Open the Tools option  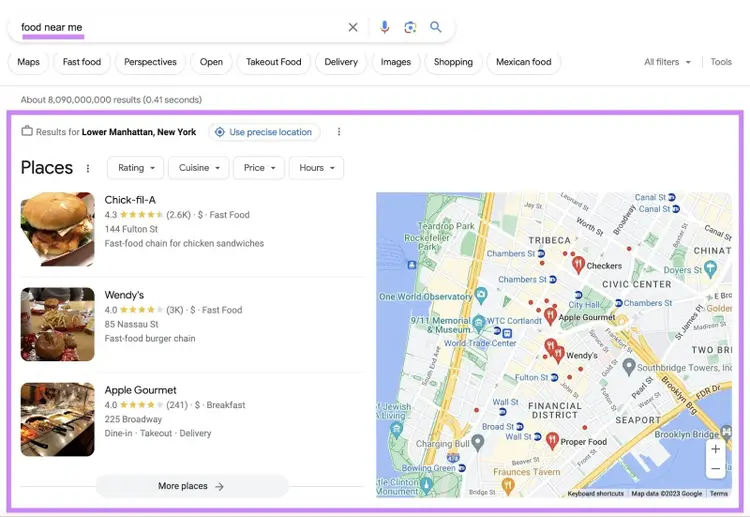pos(721,62)
